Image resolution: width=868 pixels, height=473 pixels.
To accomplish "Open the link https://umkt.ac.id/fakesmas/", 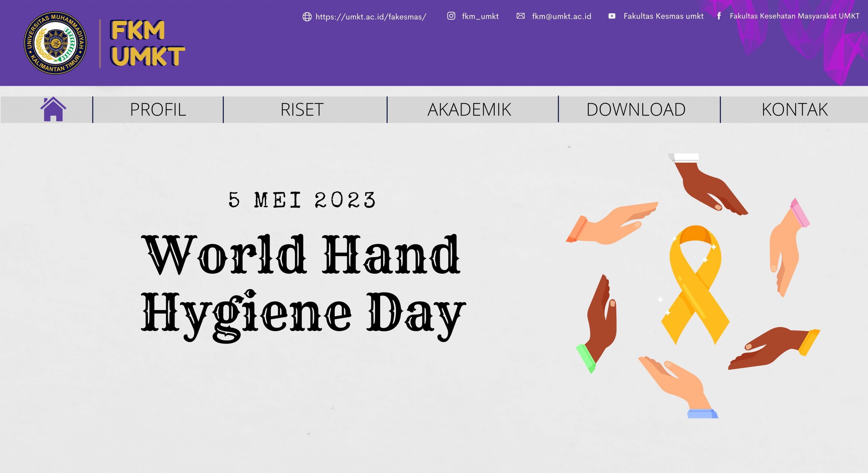I will pos(371,16).
